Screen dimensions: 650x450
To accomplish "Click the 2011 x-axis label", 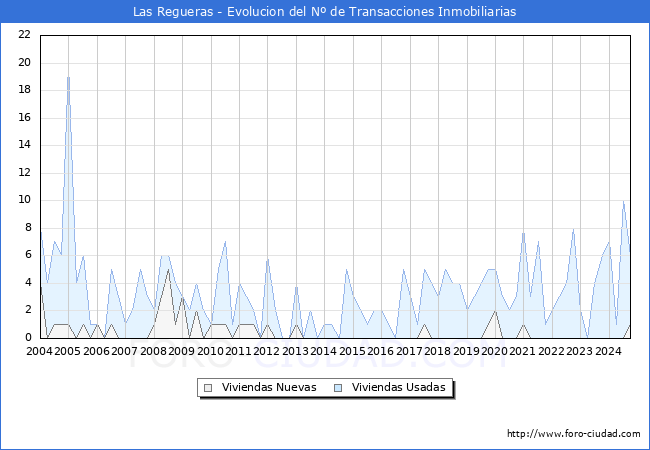I will point(238,351).
